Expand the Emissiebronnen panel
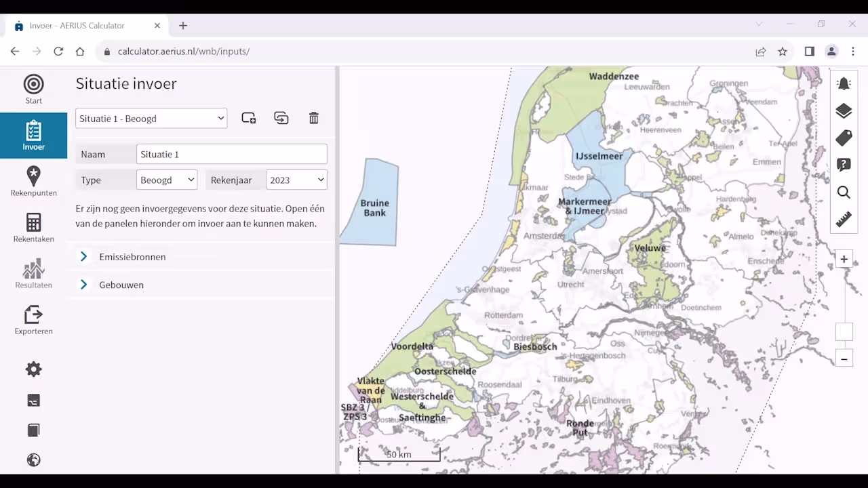Image resolution: width=868 pixels, height=488 pixels. pyautogui.click(x=132, y=257)
